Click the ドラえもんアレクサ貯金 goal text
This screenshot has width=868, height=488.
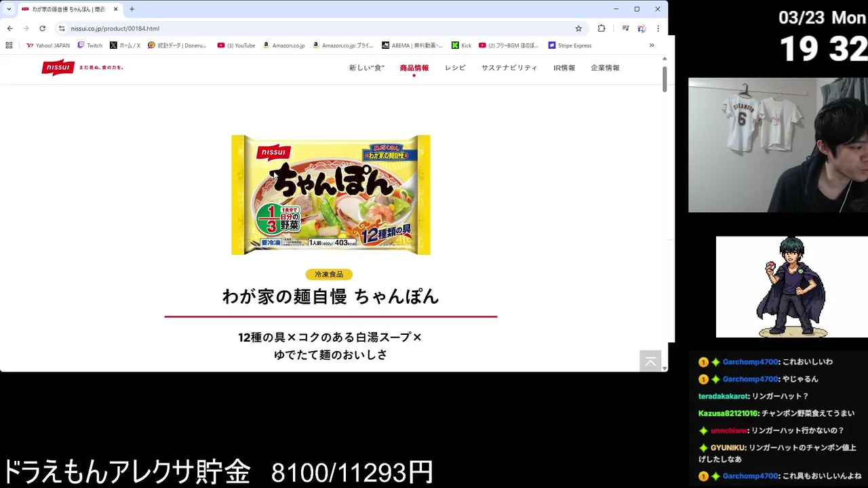[218, 472]
